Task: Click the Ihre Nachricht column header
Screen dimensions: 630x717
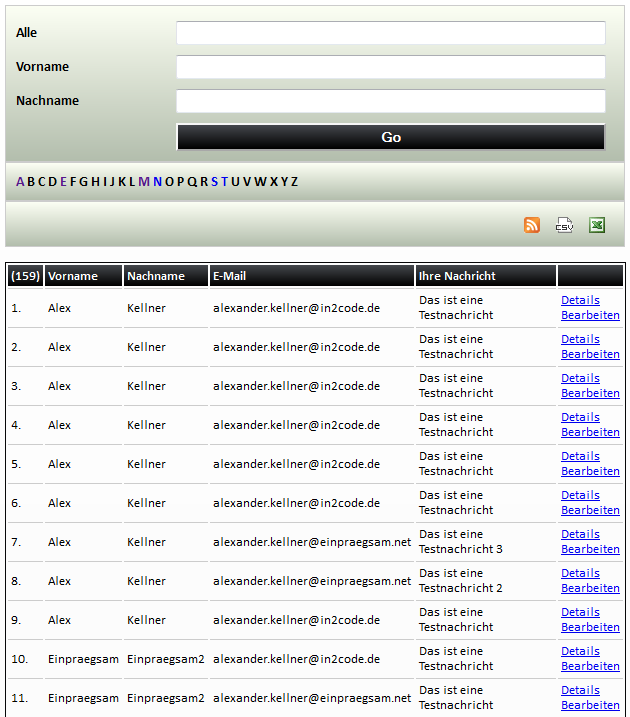Action: click(457, 276)
